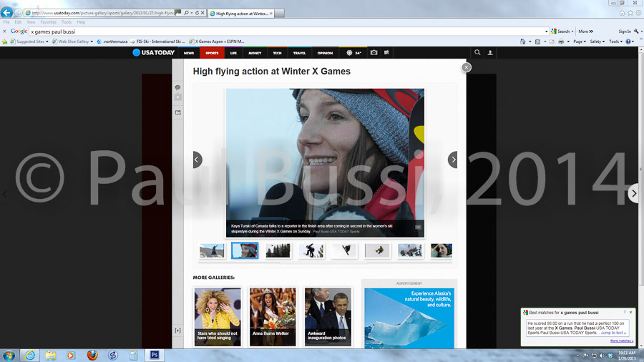Image resolution: width=644 pixels, height=362 pixels.
Task: Click the Refresh icon in the address bar
Action: tap(197, 13)
